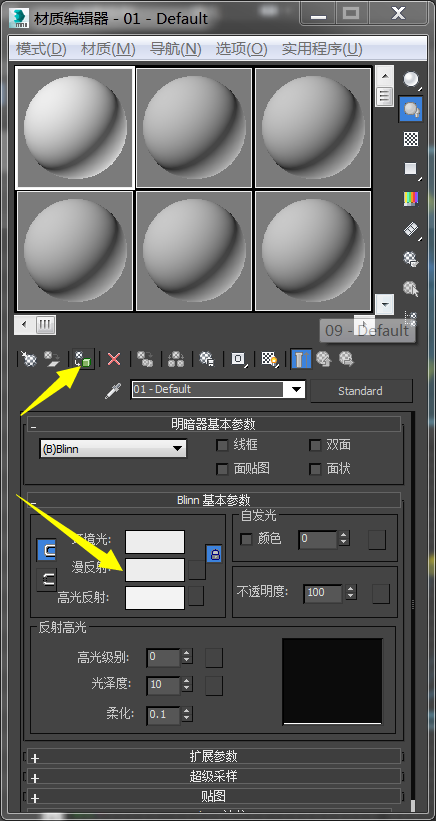The width and height of the screenshot is (436, 821).
Task: Check the 自发光 颜色 checkbox
Action: click(246, 539)
